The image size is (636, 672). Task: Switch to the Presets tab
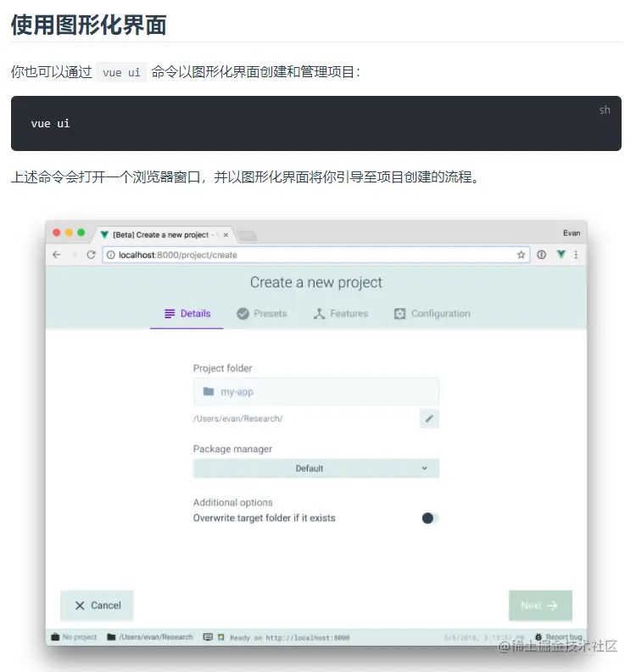pos(262,314)
